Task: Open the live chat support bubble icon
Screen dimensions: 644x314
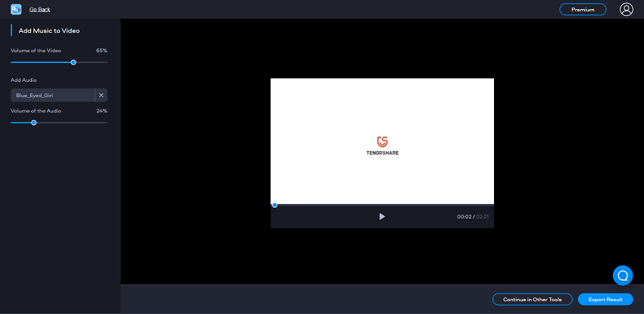Action: [x=622, y=275]
